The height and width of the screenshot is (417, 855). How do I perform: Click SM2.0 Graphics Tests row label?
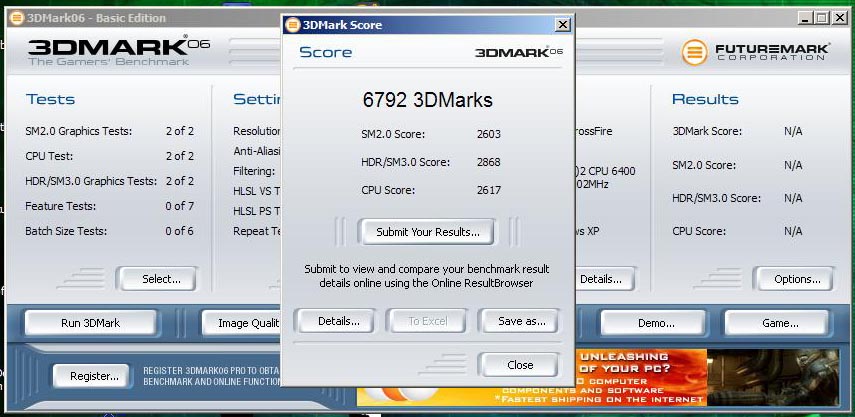79,131
